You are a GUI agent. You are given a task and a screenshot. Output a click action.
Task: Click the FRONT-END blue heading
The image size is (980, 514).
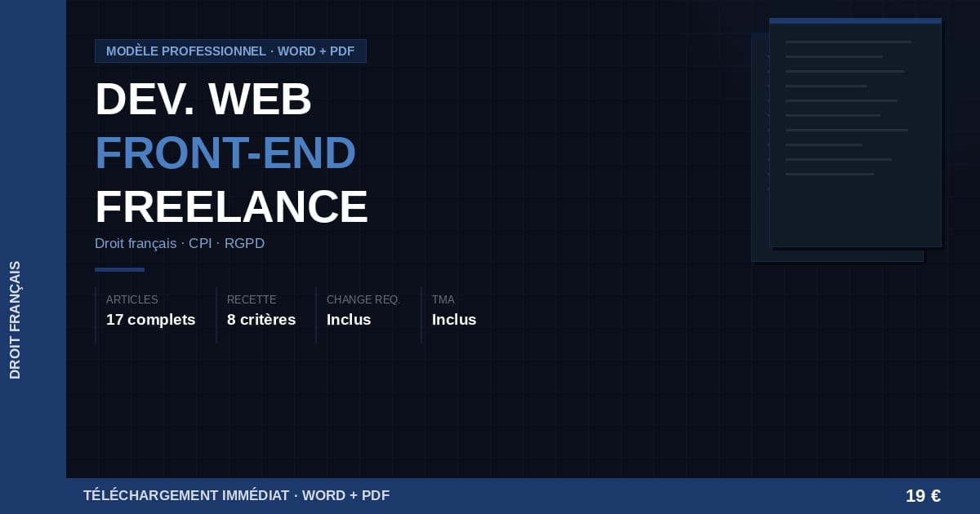[225, 153]
